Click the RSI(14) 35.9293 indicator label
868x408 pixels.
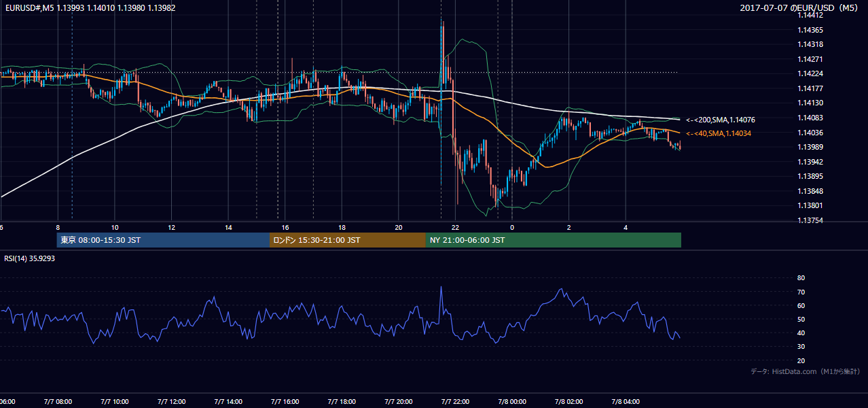[30, 258]
